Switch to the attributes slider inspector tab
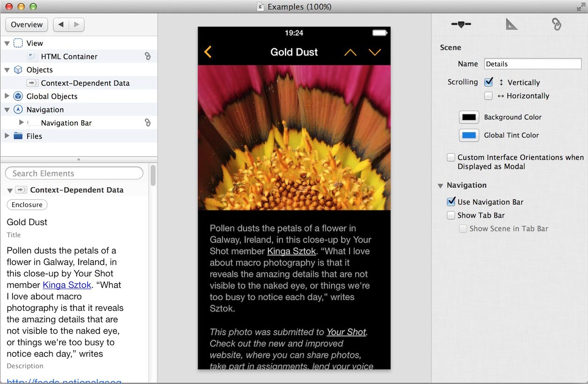 coord(461,24)
